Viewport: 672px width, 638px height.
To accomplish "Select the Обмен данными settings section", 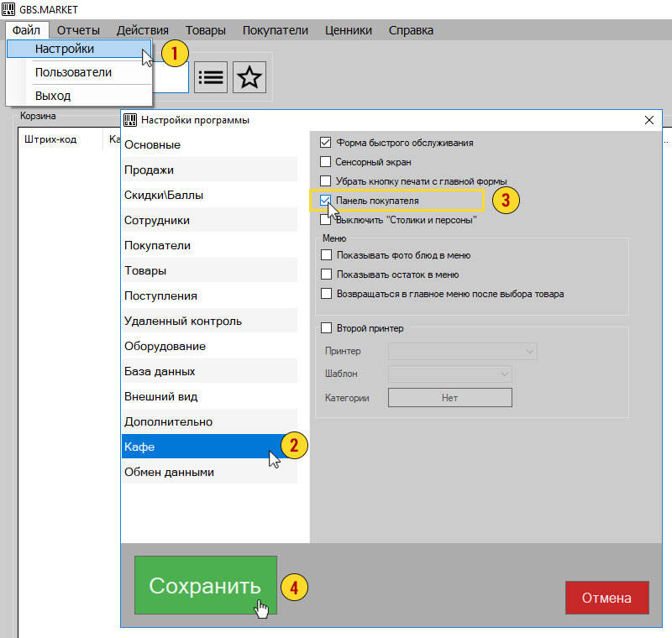I will pos(209,472).
